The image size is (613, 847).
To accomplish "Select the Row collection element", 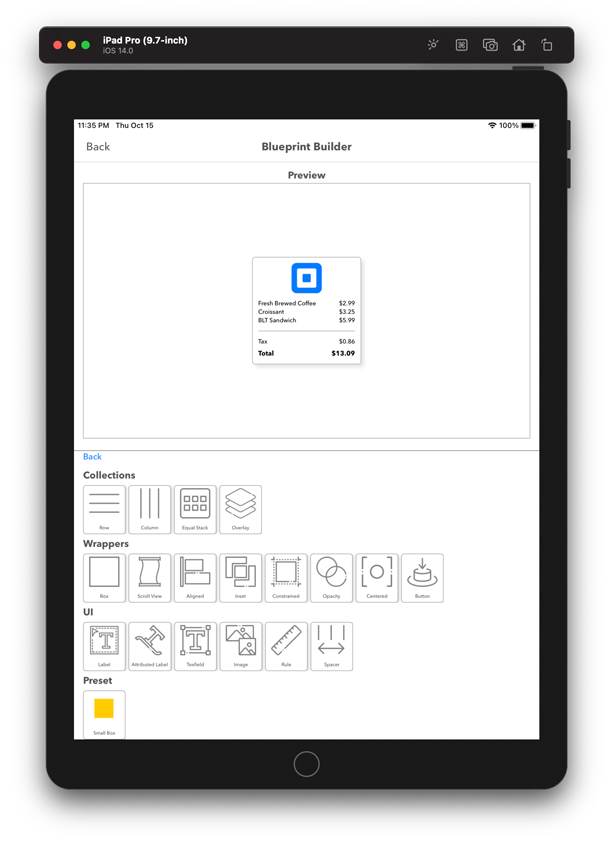I will click(x=104, y=509).
